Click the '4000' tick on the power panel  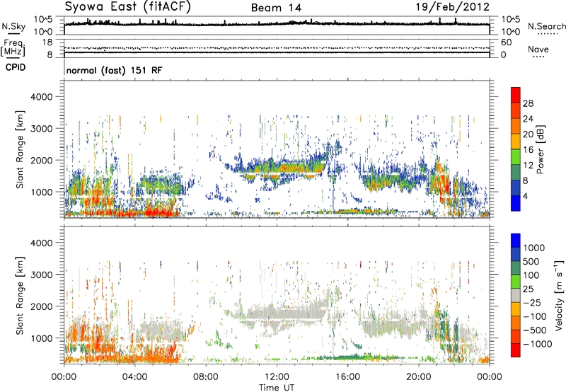[41, 97]
